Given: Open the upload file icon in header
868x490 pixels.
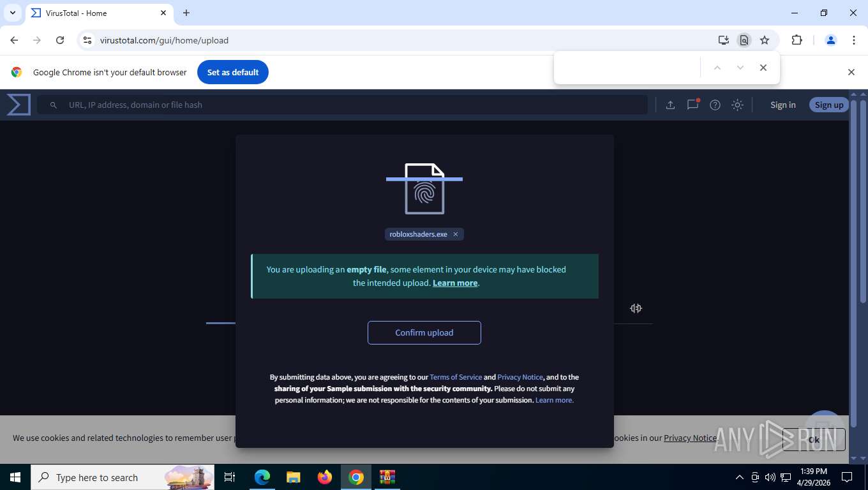Looking at the screenshot, I should tap(670, 105).
